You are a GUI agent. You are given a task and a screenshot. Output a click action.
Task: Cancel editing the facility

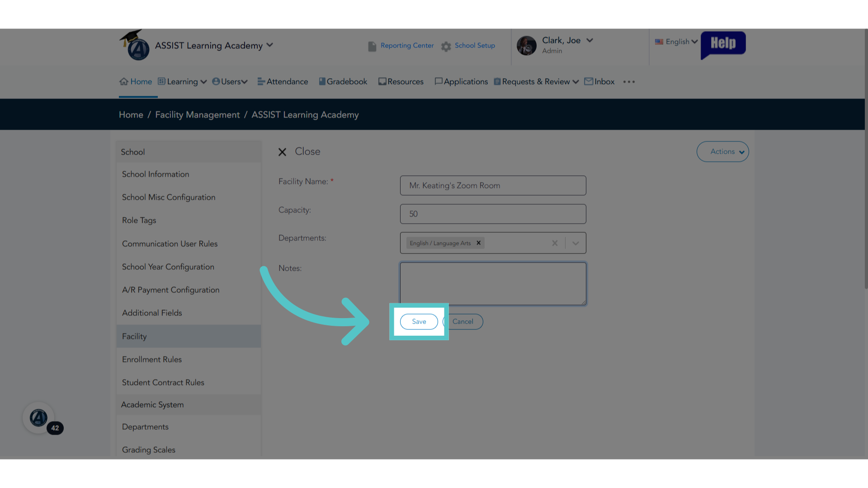(463, 322)
